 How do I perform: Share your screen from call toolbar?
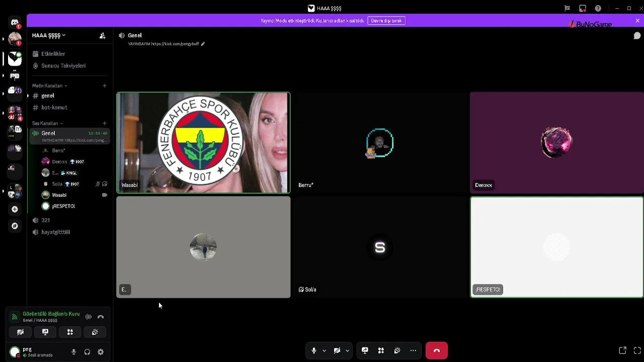coord(365,350)
